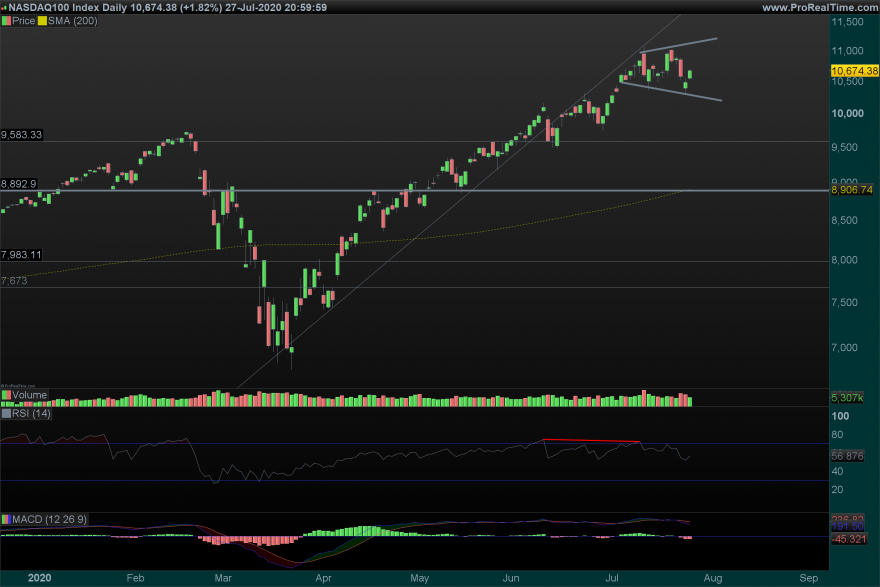Click the -45.321 MACD histogram value
Image resolution: width=880 pixels, height=587 pixels.
click(849, 539)
